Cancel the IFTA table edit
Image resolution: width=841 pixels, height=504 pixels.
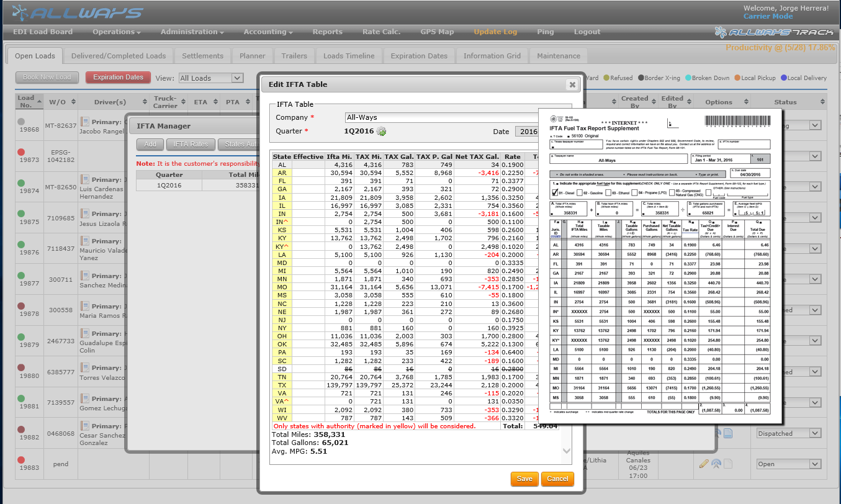pos(557,479)
